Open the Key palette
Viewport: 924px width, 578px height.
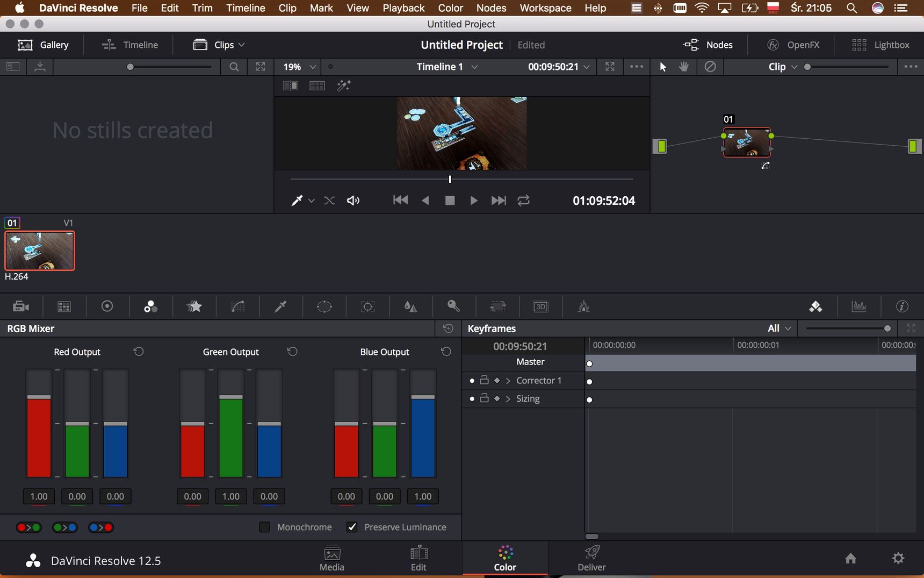[454, 306]
